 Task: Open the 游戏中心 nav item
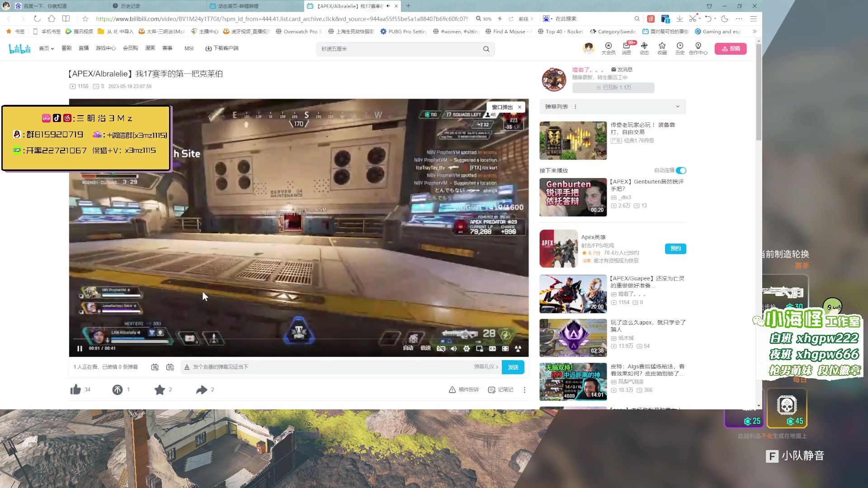(x=106, y=48)
